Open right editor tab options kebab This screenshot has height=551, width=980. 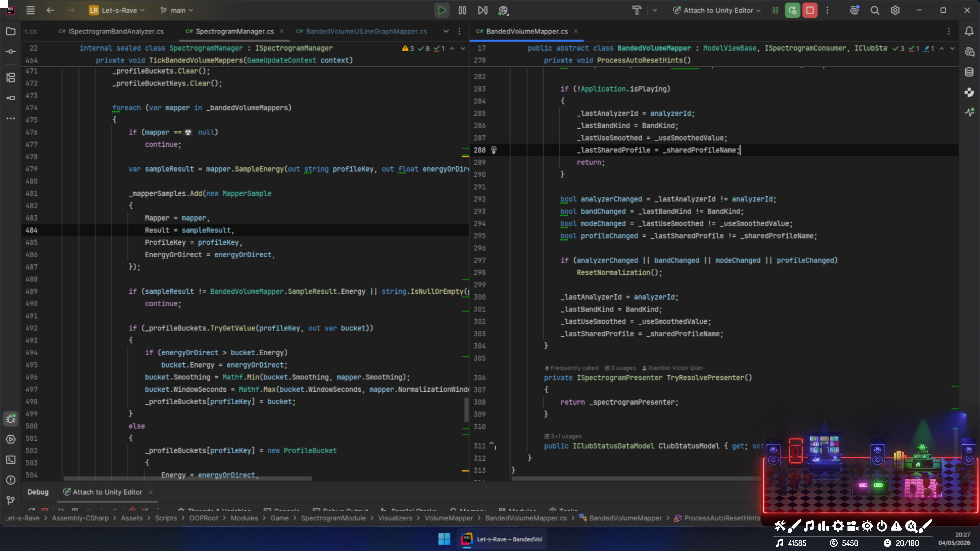(x=949, y=31)
